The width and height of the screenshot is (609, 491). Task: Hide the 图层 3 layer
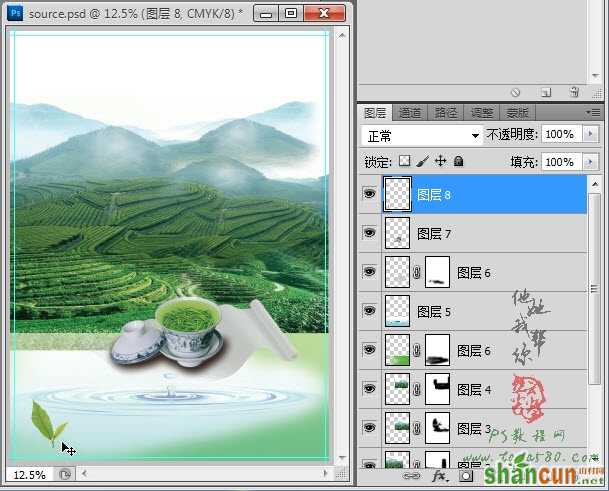click(369, 427)
